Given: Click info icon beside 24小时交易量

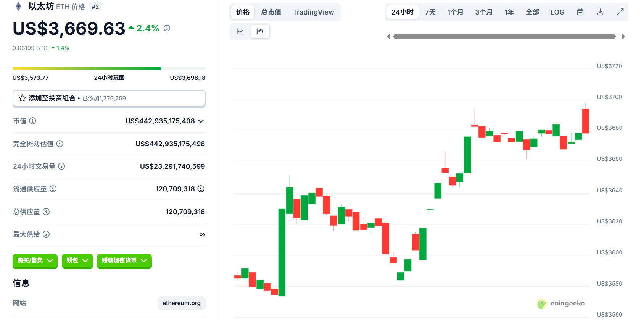Looking at the screenshot, I should tap(61, 166).
